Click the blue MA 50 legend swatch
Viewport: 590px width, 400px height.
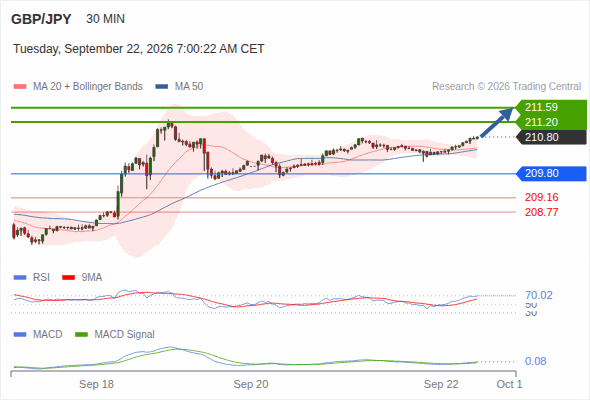pyautogui.click(x=162, y=87)
